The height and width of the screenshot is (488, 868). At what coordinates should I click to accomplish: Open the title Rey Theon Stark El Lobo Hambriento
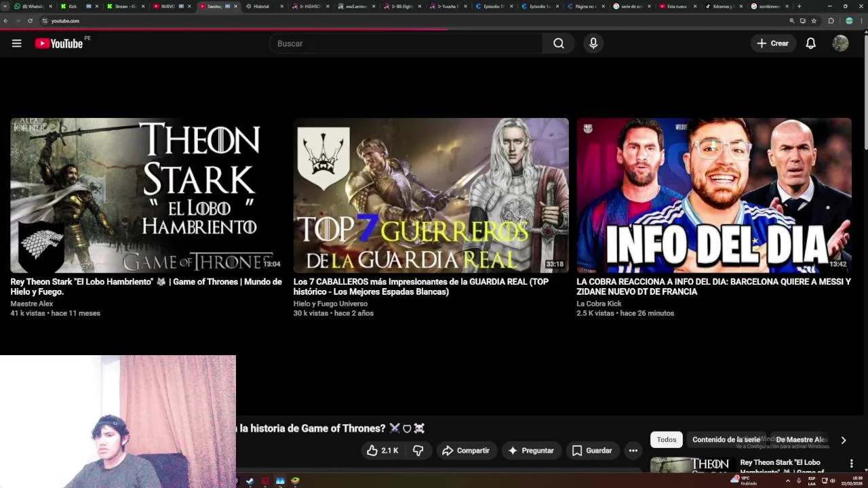(146, 287)
